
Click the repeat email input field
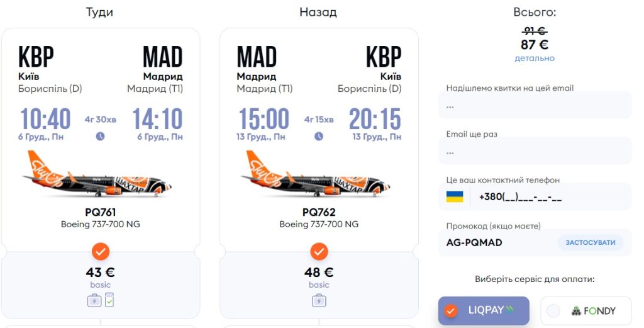point(535,152)
